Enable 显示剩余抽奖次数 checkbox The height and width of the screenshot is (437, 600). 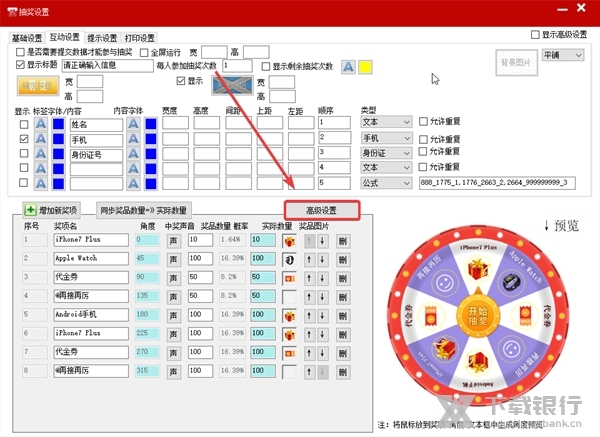266,67
